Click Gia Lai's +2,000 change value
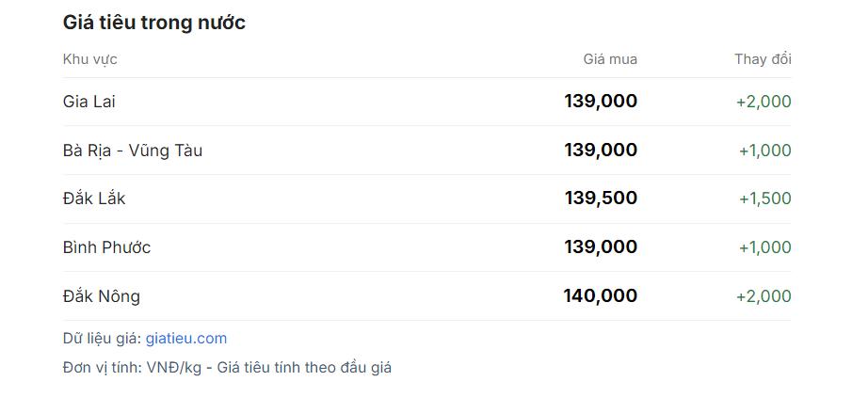868x413 pixels. [x=764, y=102]
